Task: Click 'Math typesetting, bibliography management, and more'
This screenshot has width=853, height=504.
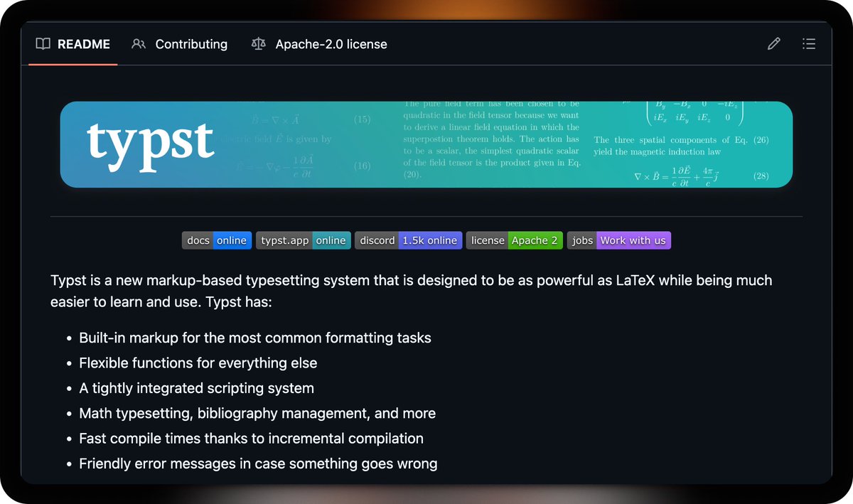Action: click(257, 413)
